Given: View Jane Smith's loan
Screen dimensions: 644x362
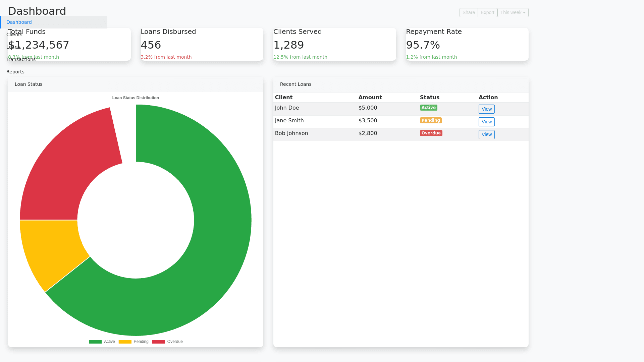Looking at the screenshot, I should pyautogui.click(x=486, y=122).
